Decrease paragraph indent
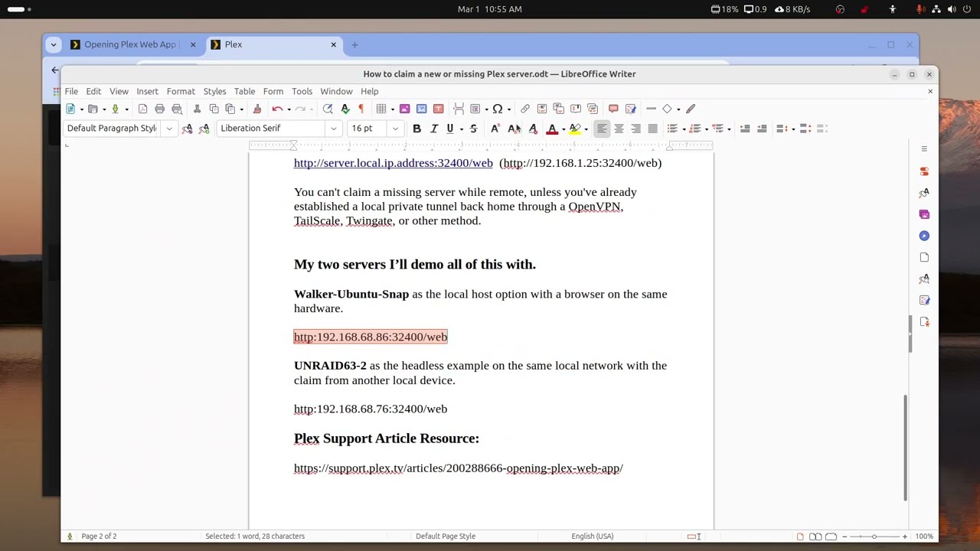This screenshot has width=980, height=551. pos(762,129)
